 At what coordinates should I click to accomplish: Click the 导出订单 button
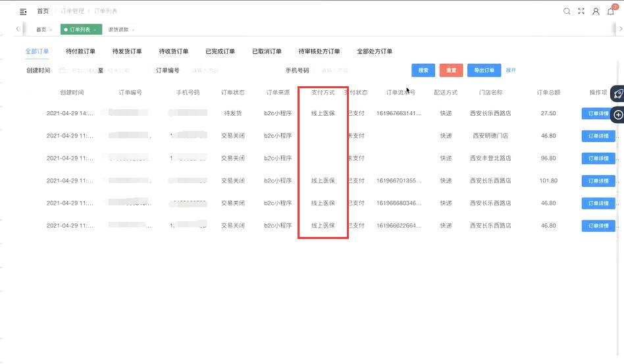coord(484,70)
